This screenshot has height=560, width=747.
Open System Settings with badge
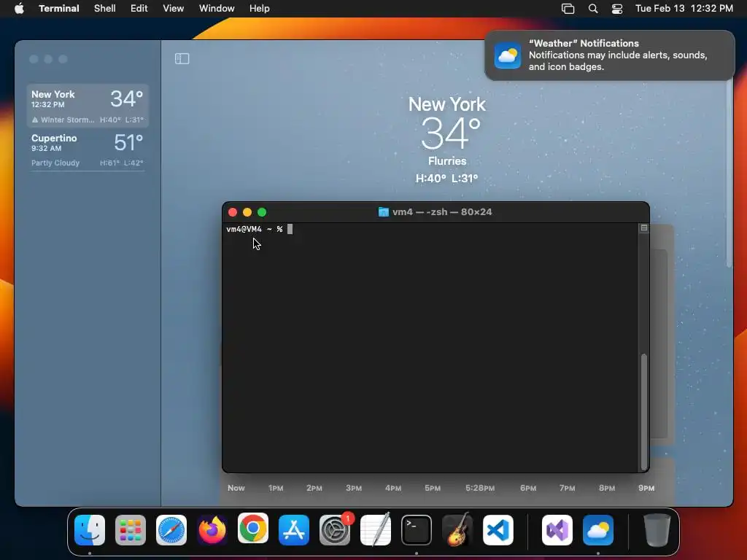coord(335,529)
